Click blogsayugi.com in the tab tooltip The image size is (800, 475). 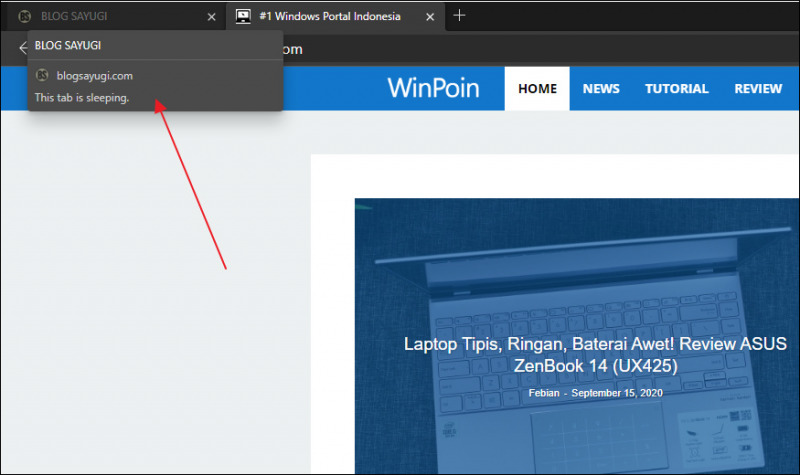tap(94, 76)
